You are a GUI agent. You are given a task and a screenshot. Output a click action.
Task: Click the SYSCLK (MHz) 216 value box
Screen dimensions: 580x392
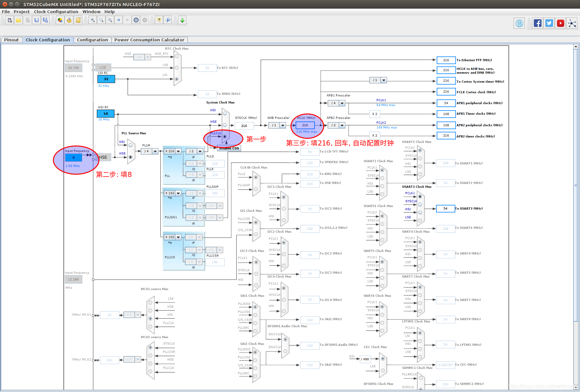pos(244,126)
